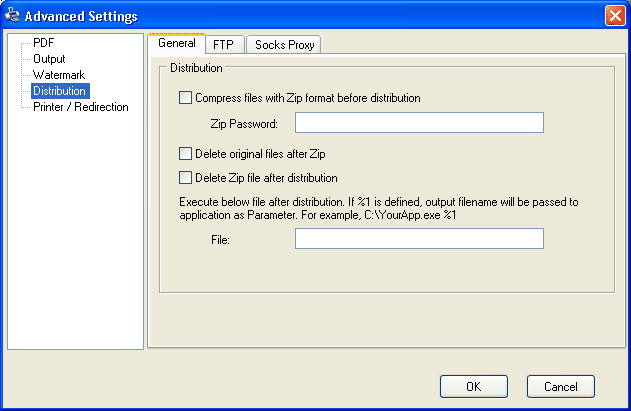The width and height of the screenshot is (631, 411).
Task: Click the File: label
Action: (x=220, y=240)
